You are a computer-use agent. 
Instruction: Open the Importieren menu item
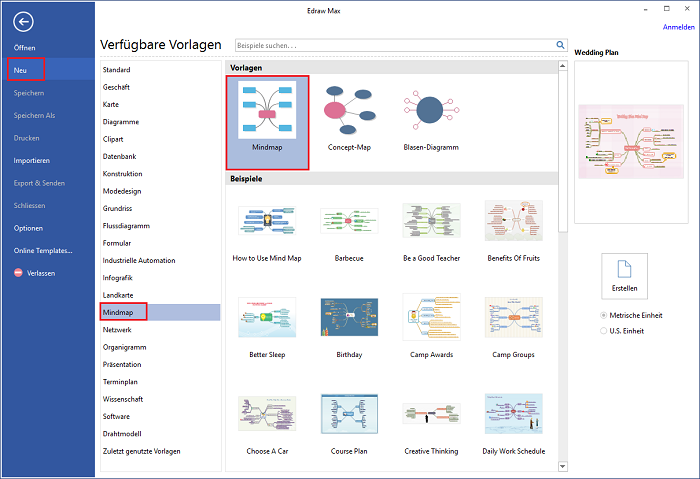(31, 160)
